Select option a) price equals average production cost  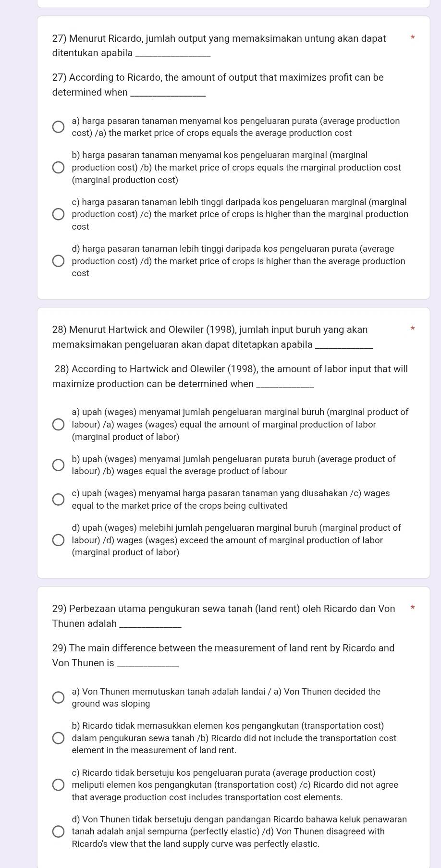point(58,127)
